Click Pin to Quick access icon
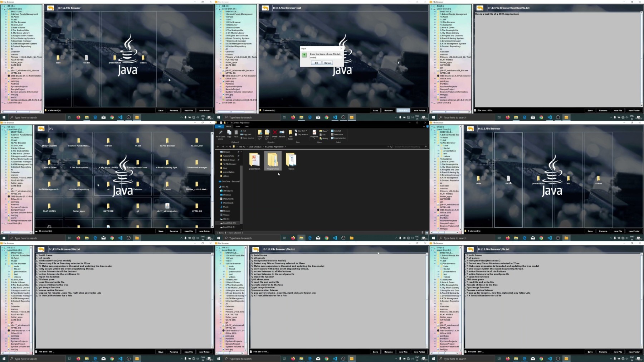This screenshot has height=362, width=644. coord(220,133)
